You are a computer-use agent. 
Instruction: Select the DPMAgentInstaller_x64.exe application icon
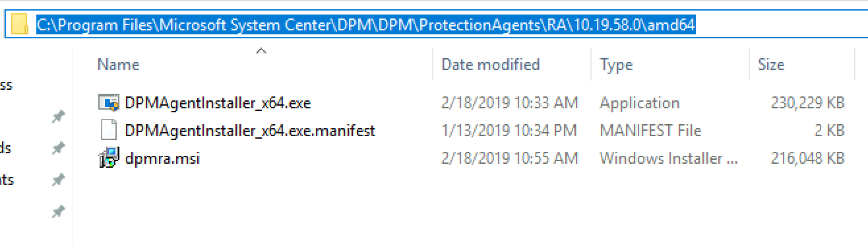pyautogui.click(x=108, y=103)
